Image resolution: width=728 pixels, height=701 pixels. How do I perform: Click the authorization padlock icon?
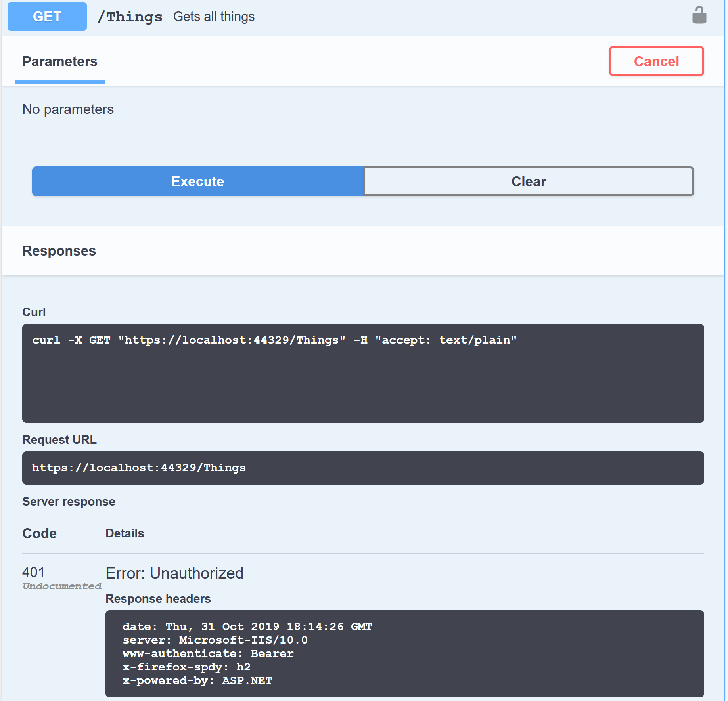click(699, 15)
